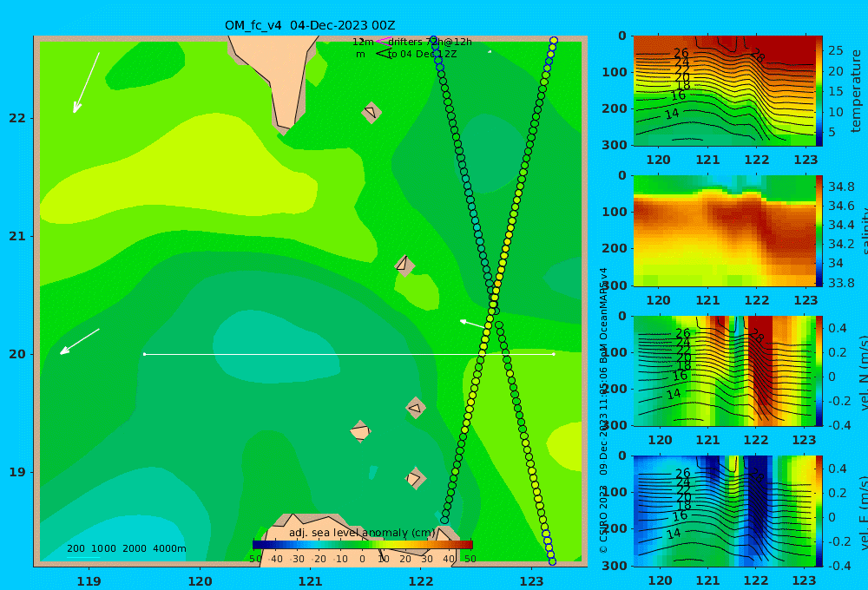Click the latitude label 21 on the map axis
This screenshot has height=590, width=868.
[17, 236]
